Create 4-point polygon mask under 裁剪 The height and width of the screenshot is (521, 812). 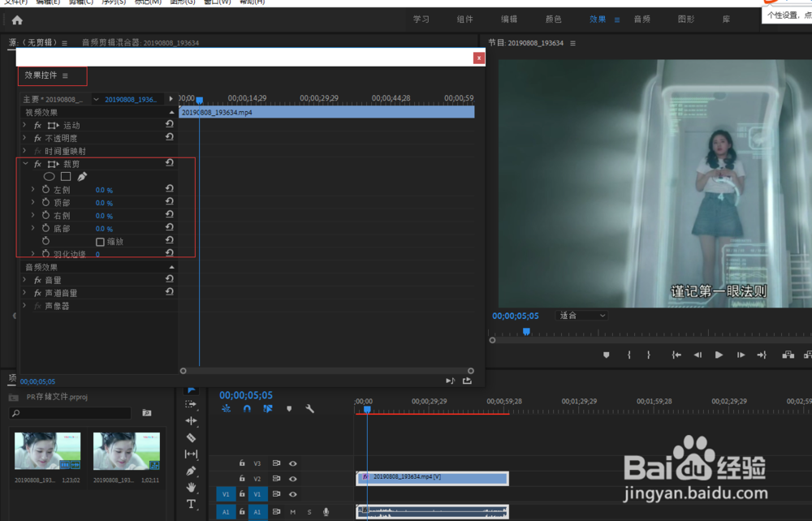(66, 177)
